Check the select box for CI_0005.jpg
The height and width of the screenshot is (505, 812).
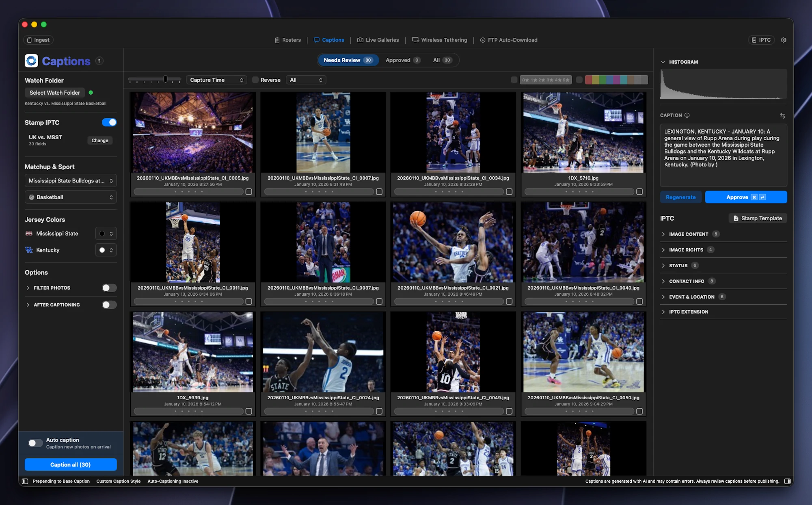click(249, 192)
